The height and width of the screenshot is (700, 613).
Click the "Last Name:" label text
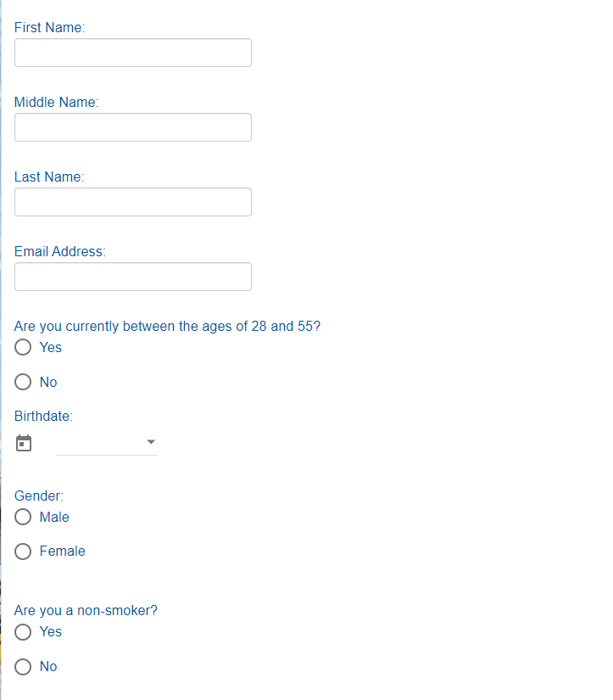coord(49,176)
